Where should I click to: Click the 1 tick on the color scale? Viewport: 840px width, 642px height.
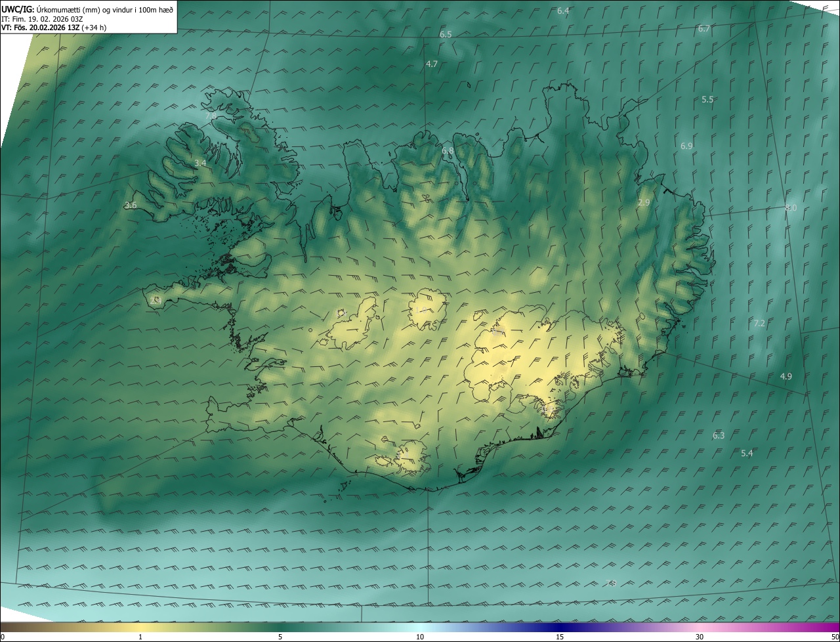[x=140, y=637]
